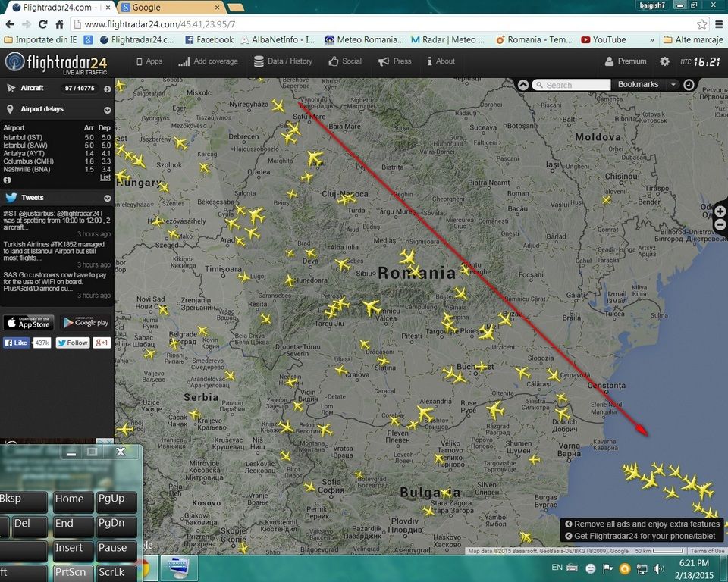This screenshot has height=582, width=728.
Task: Open the Meteo Romania bookmark
Action: tap(365, 40)
